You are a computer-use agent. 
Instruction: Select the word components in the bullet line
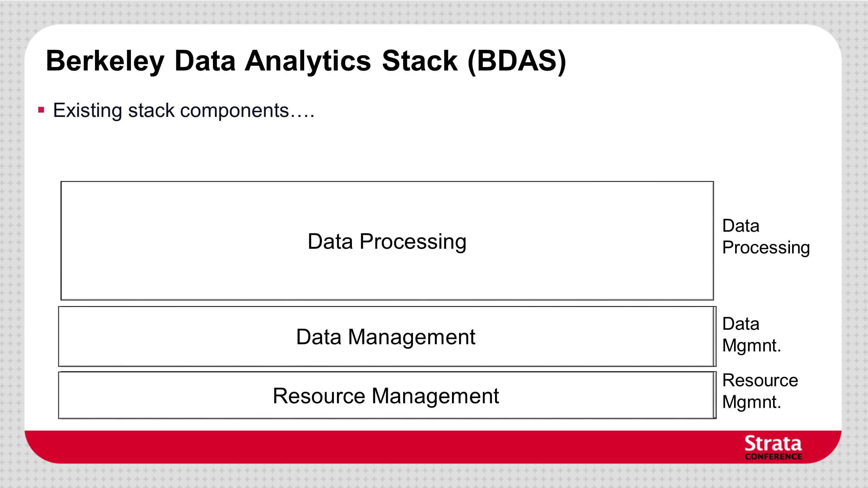click(234, 111)
